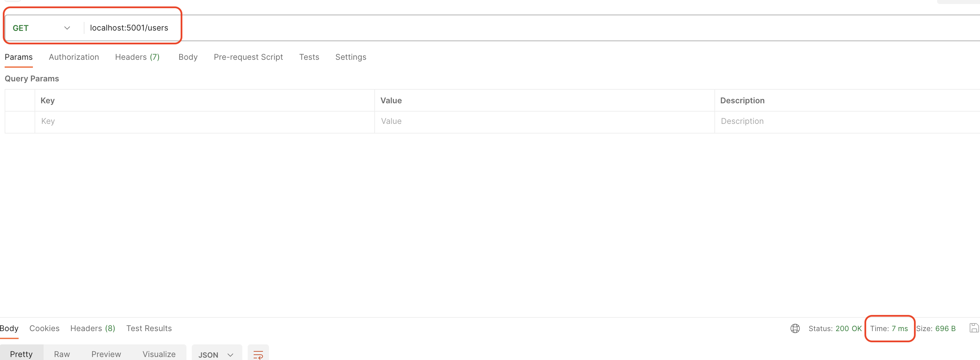Viewport: 980px width, 360px height.
Task: Toggle the response line wrap icon
Action: (258, 354)
